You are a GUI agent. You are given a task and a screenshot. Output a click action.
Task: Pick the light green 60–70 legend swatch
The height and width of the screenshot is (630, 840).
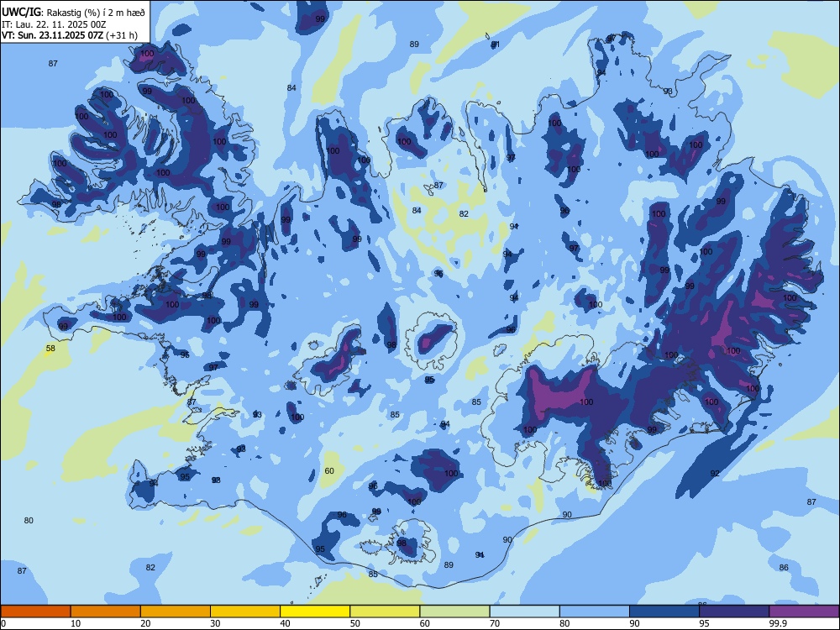[454, 612]
